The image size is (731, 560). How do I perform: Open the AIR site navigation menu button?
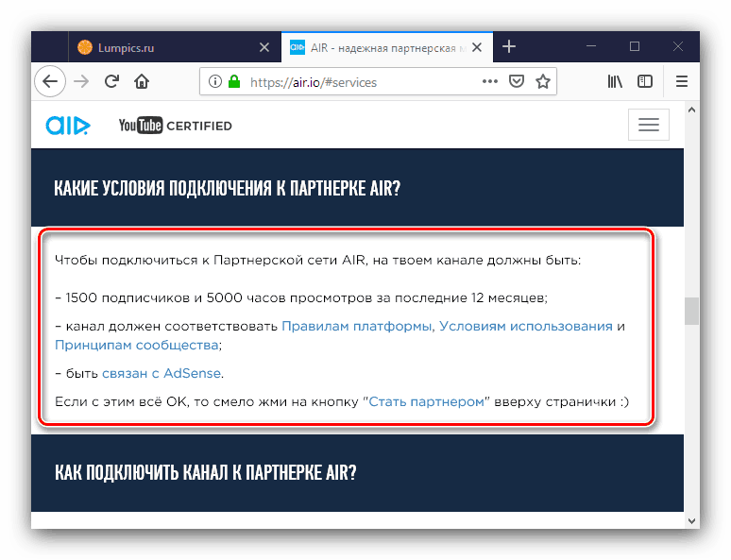(x=649, y=125)
